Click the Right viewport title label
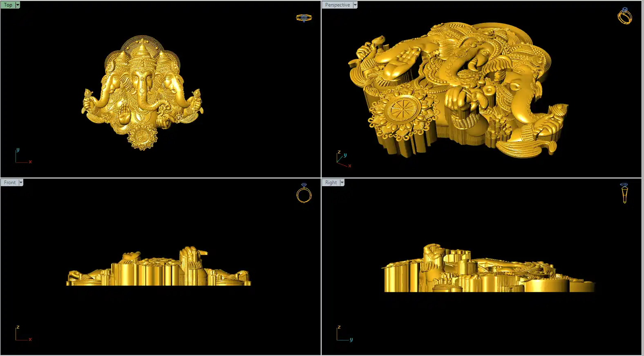Image resolution: width=644 pixels, height=356 pixels. tap(331, 183)
